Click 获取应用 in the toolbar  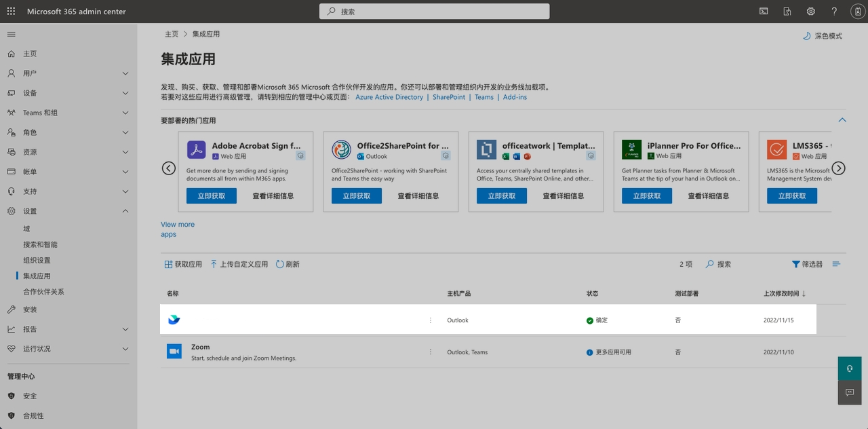pyautogui.click(x=183, y=264)
